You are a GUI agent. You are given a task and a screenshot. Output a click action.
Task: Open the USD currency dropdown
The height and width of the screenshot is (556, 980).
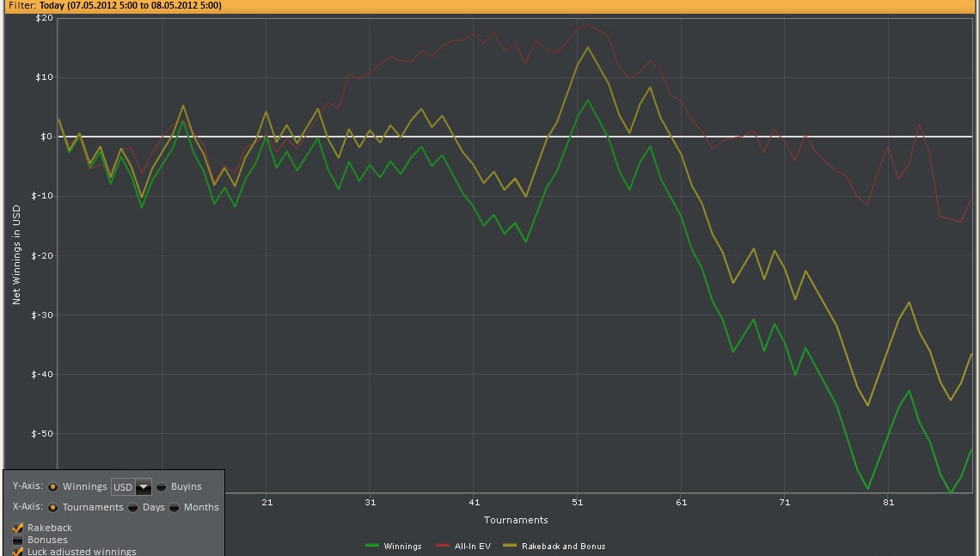click(x=123, y=487)
